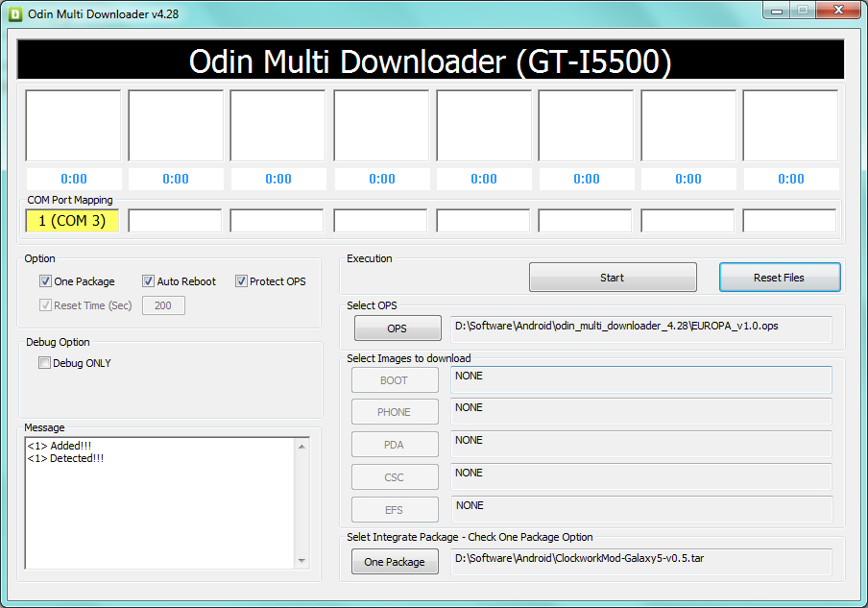
Task: Click the PDA path field showing NONE
Action: click(641, 444)
